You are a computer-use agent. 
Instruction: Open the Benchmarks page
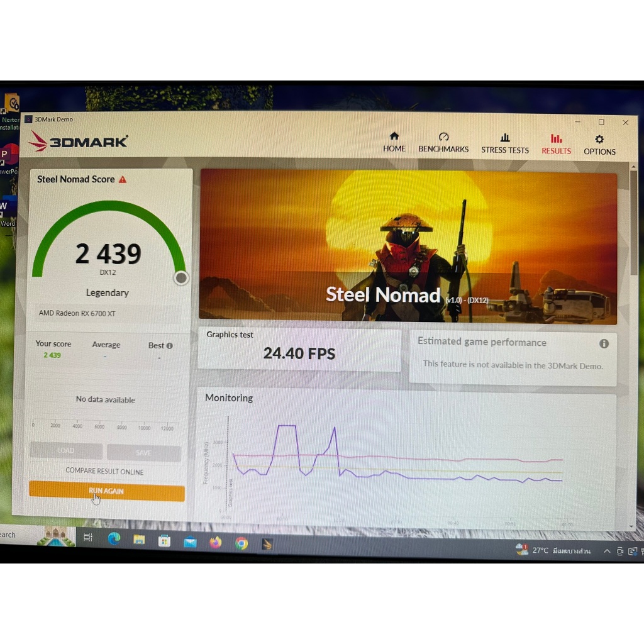443,143
